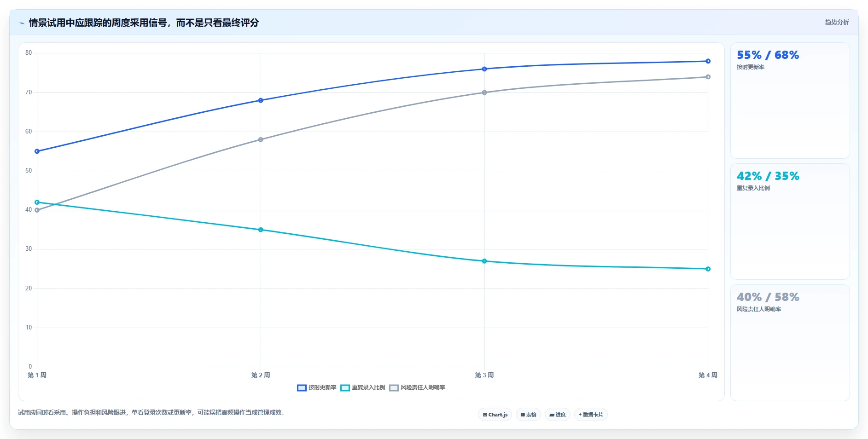868x439 pixels.
Task: Select the 重复录入比例 point at 第 4 周
Action: point(708,269)
